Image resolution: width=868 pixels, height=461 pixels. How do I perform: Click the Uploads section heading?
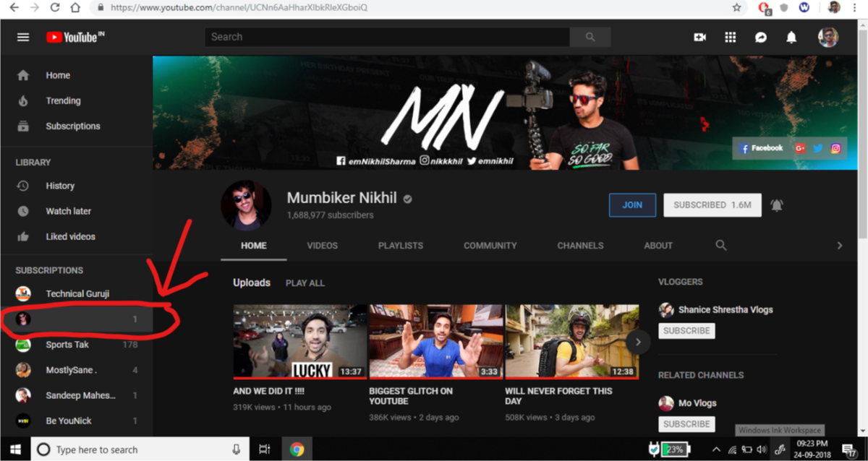coord(252,283)
